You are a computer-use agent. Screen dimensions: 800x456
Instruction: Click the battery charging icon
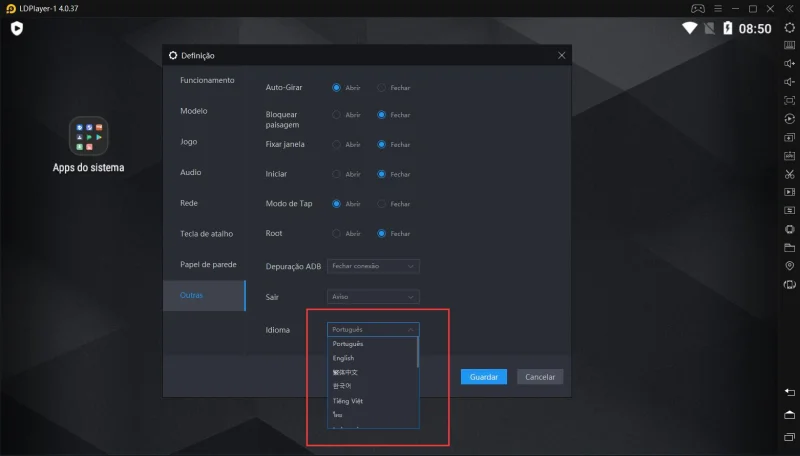click(x=728, y=28)
